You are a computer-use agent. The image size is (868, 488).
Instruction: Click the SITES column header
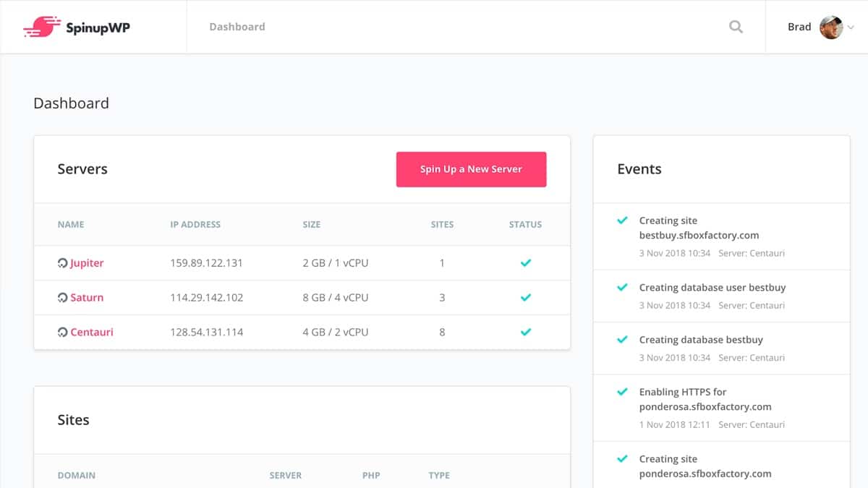(x=442, y=225)
